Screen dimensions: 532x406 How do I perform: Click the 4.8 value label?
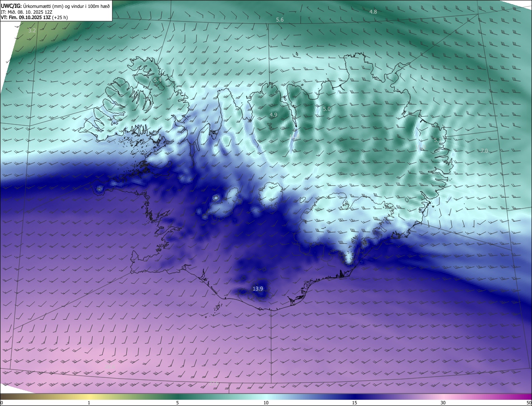pyautogui.click(x=373, y=12)
